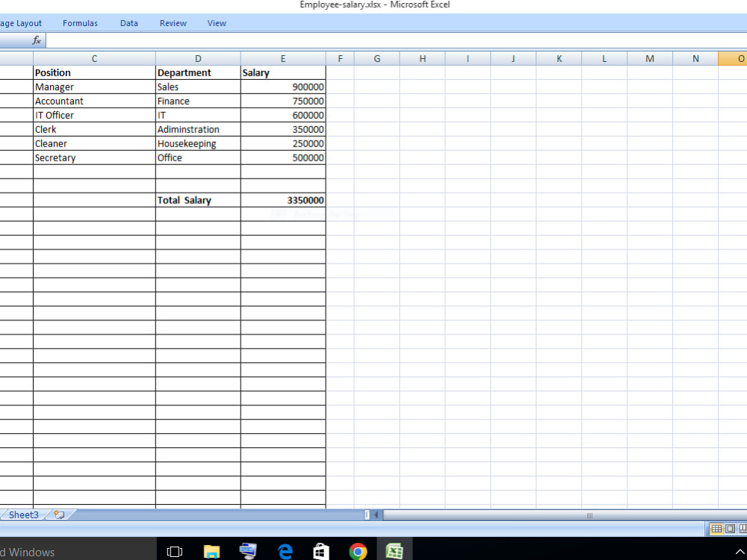Screen dimensions: 747x560
Task: Open File Explorer from the taskbar
Action: pos(211,552)
